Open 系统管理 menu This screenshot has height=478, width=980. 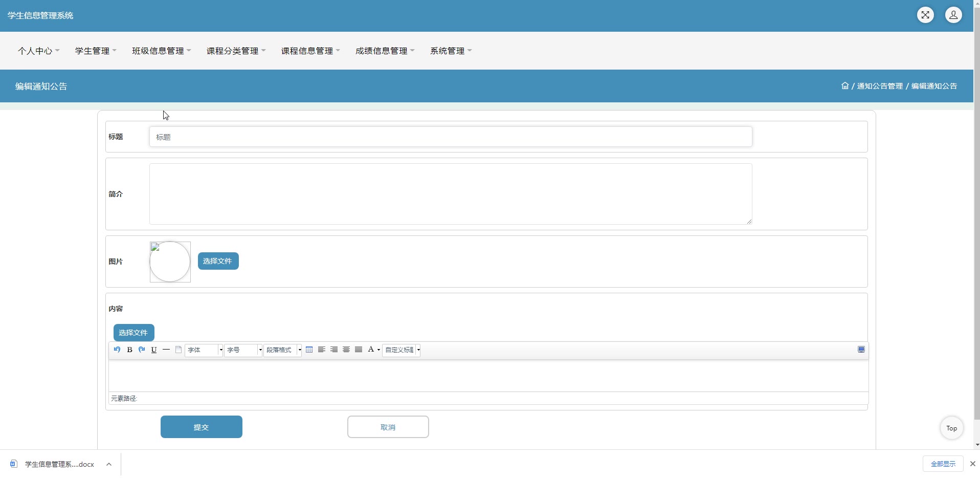451,51
